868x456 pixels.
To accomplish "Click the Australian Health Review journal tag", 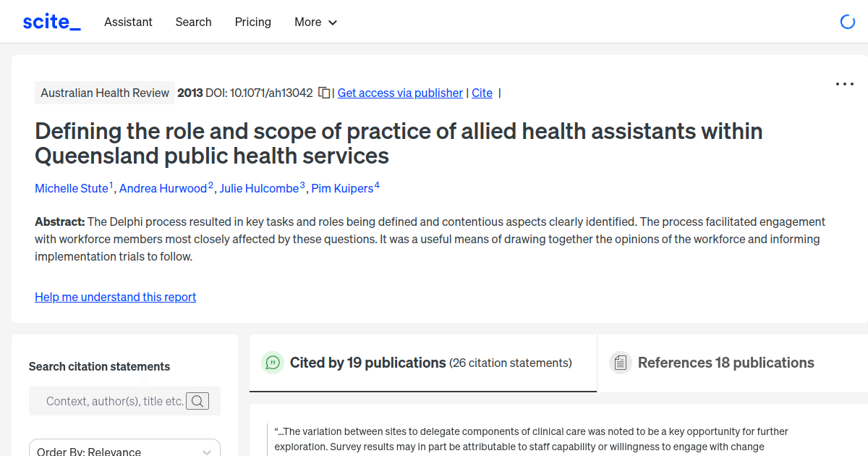I will (x=104, y=93).
